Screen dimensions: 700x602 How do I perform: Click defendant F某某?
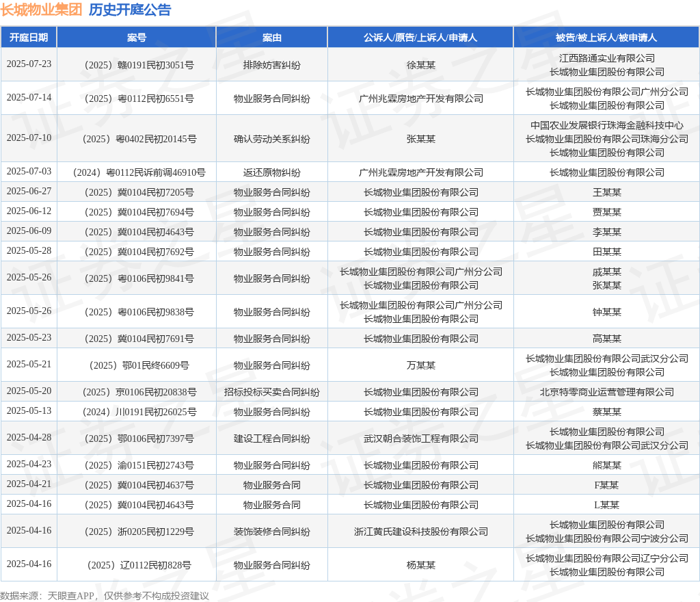coord(607,486)
